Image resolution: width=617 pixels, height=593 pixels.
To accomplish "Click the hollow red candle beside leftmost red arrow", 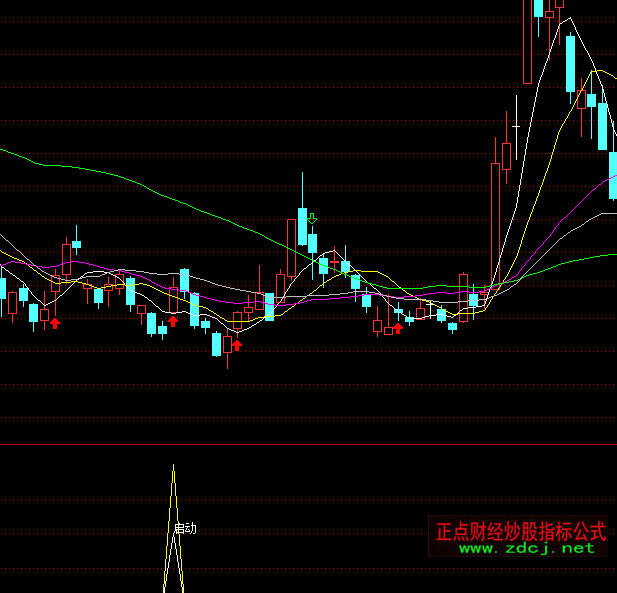I will coord(44,314).
